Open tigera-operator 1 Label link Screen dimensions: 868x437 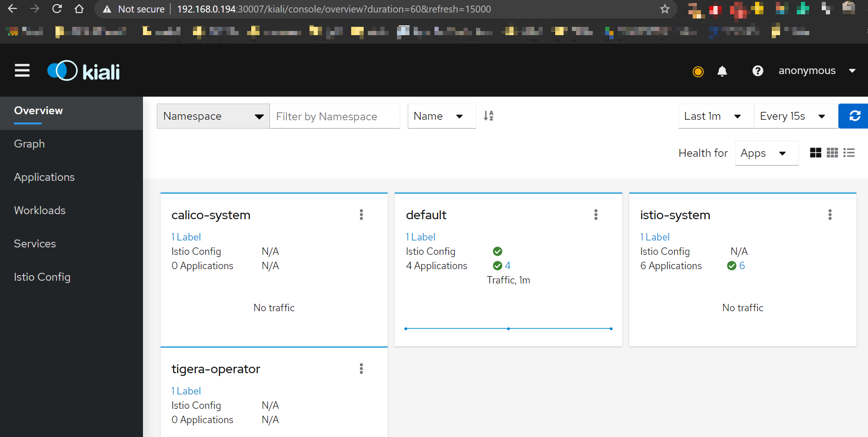pyautogui.click(x=186, y=391)
